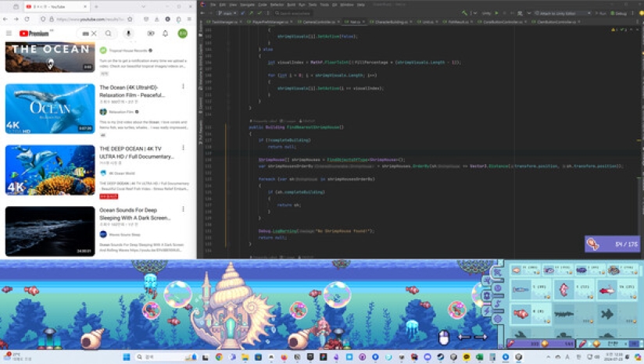The image size is (644, 364).
Task: Open Chrome from the Windows taskbar
Action: 219,357
